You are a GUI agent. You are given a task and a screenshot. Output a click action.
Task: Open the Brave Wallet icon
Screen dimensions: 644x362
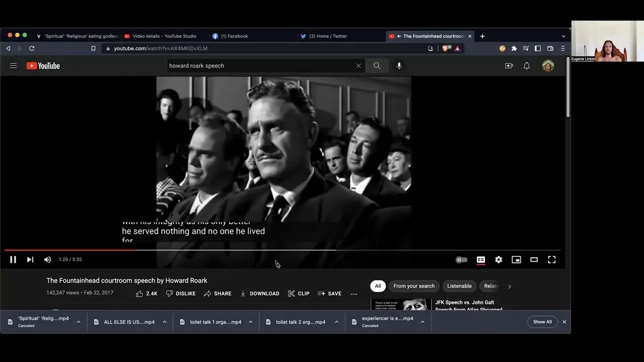point(550,48)
